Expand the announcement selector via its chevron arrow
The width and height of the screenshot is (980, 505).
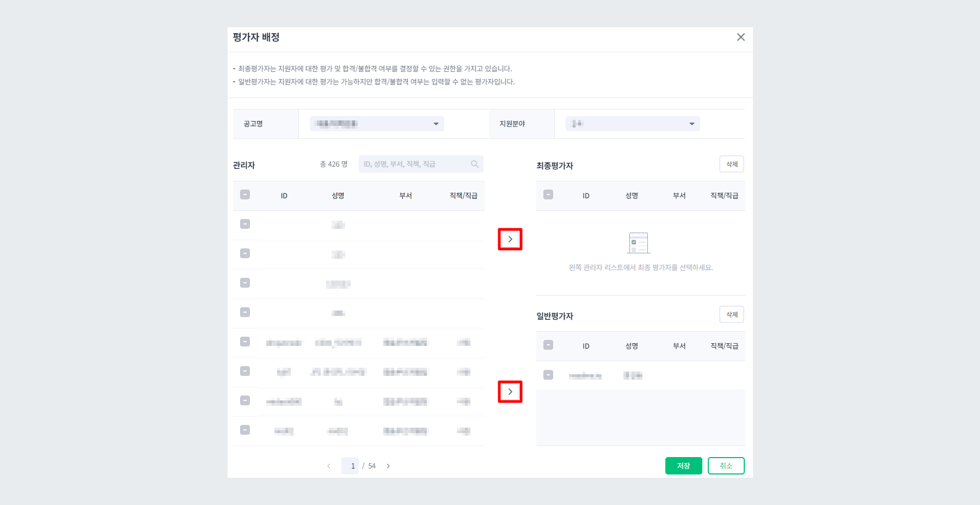(435, 123)
